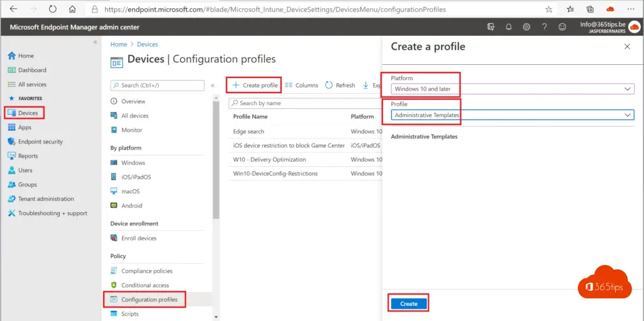Open Tenant administration

[x=46, y=198]
